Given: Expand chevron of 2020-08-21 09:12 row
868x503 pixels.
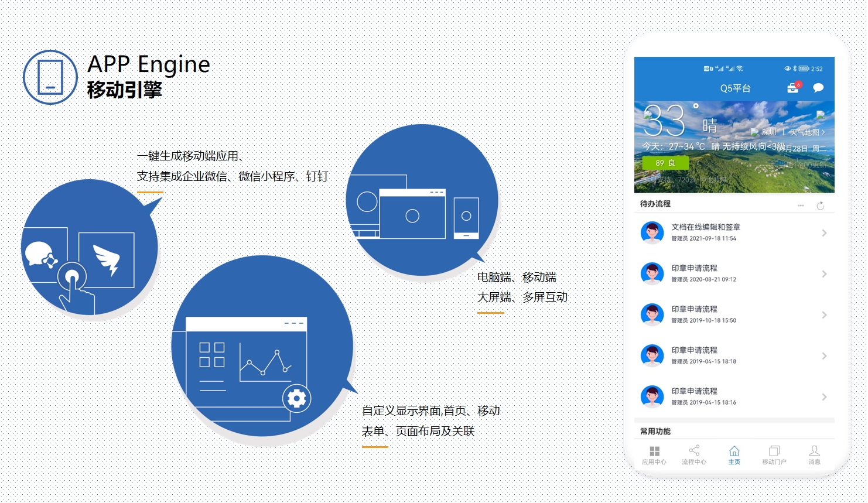Looking at the screenshot, I should pos(824,274).
